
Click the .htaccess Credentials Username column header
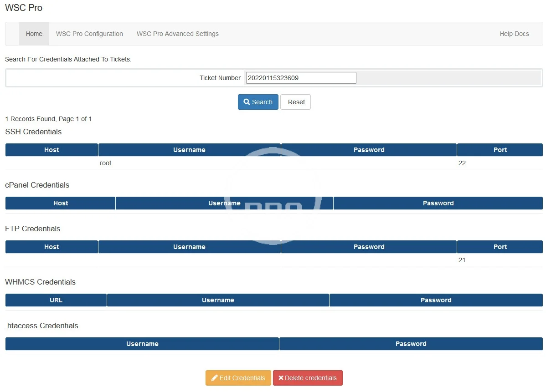click(142, 344)
